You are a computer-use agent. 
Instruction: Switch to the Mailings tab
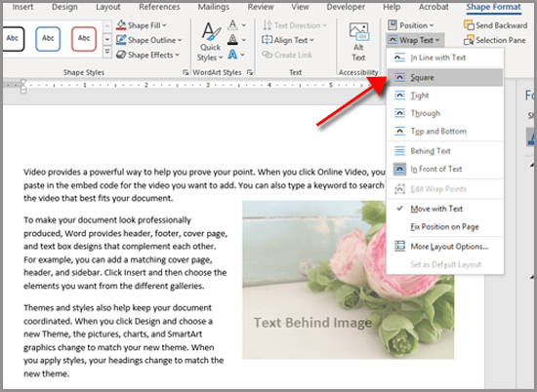[214, 7]
